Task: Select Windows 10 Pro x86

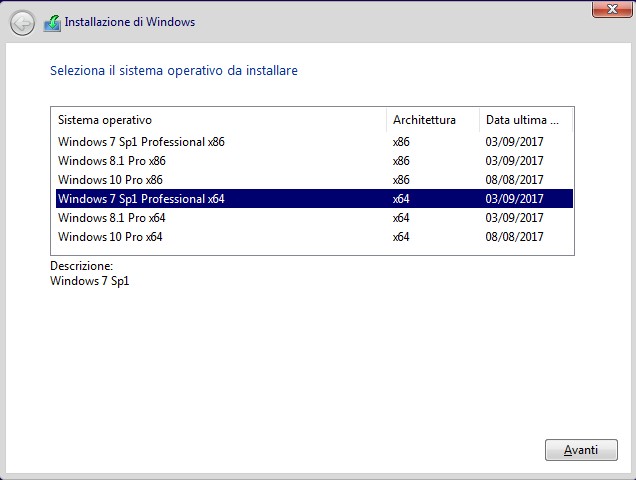Action: click(314, 180)
